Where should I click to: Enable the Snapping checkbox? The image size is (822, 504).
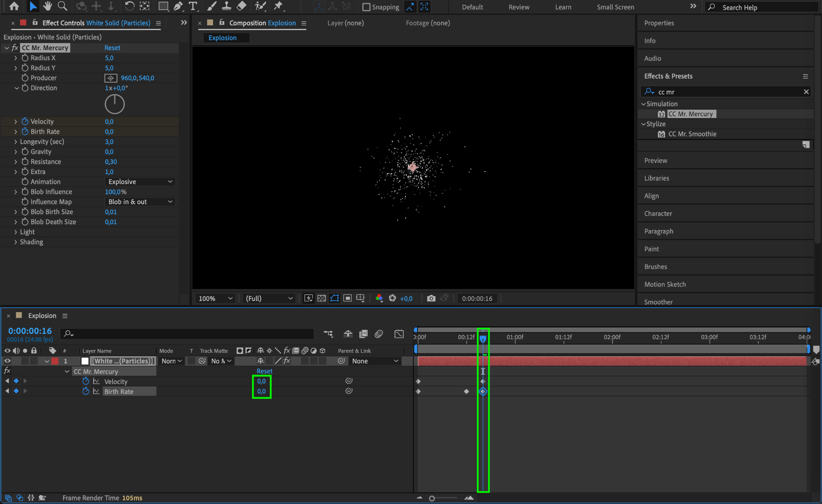(366, 7)
